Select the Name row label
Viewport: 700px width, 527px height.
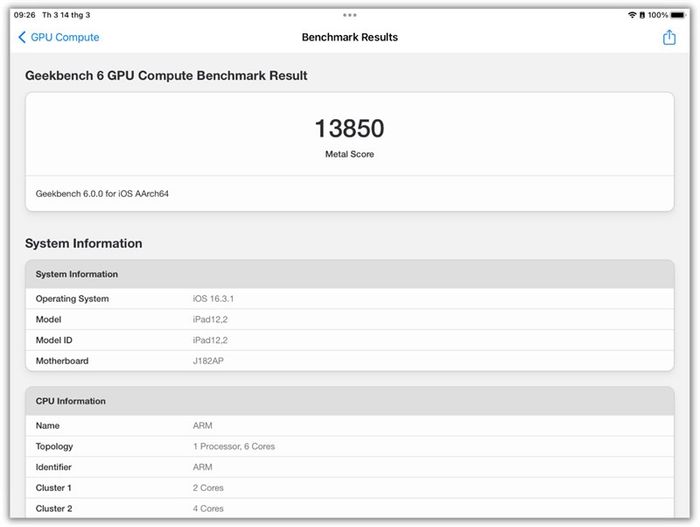coord(47,426)
